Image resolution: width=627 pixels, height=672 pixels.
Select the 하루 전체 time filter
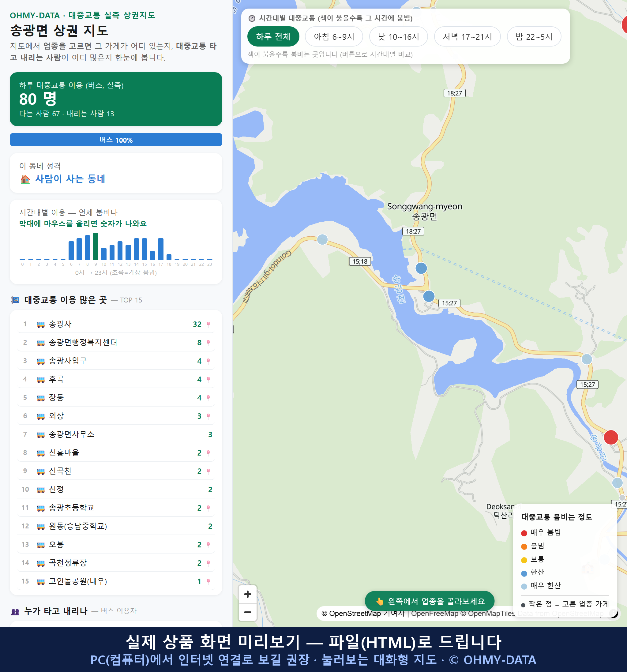coord(273,36)
